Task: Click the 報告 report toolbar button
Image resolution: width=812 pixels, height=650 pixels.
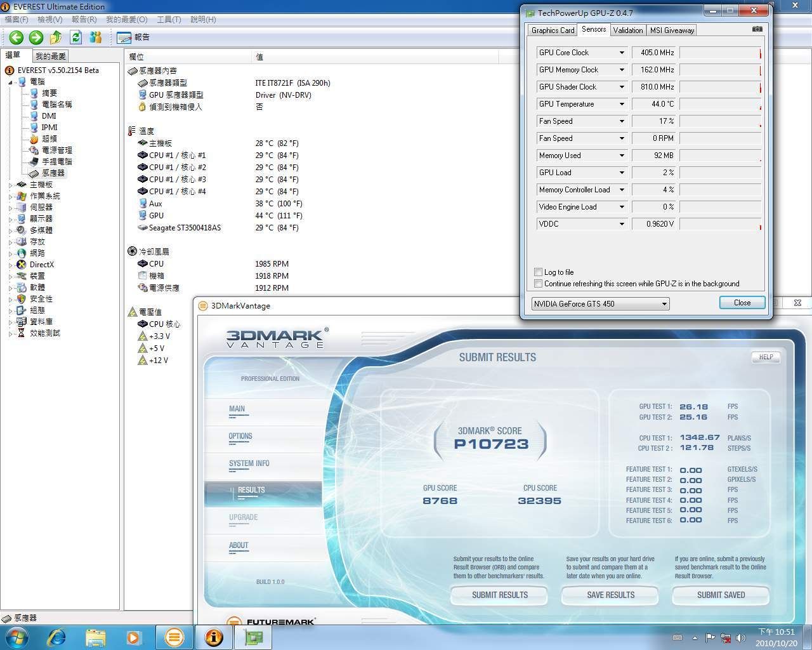Action: 134,37
